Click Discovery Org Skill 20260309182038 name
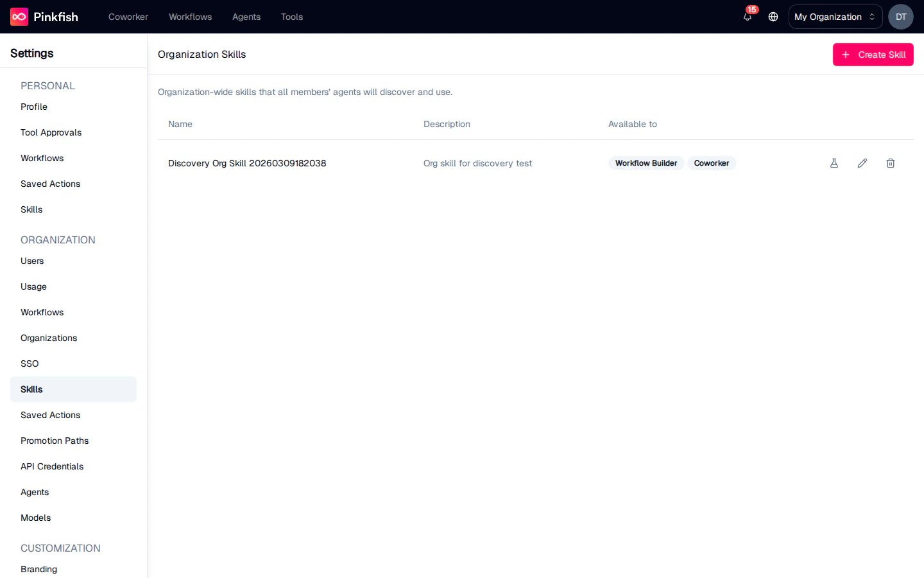Screen dimensions: 924x578 (x=247, y=163)
